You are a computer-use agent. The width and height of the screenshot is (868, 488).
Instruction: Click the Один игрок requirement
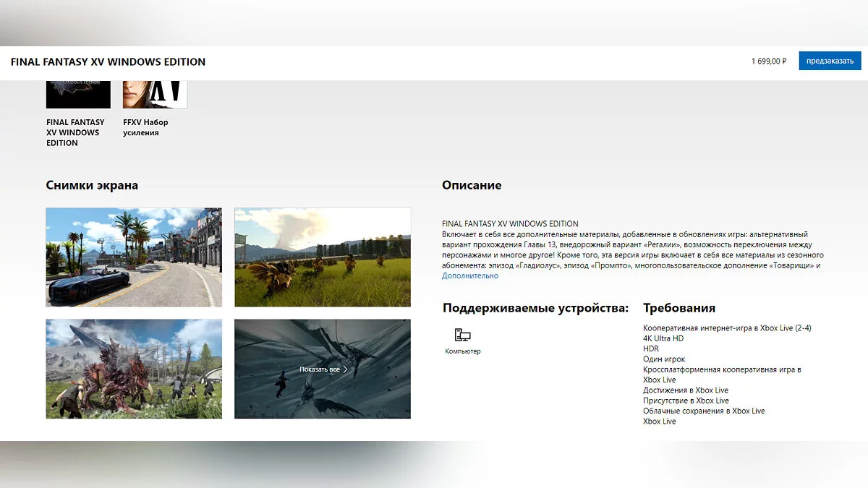(664, 359)
